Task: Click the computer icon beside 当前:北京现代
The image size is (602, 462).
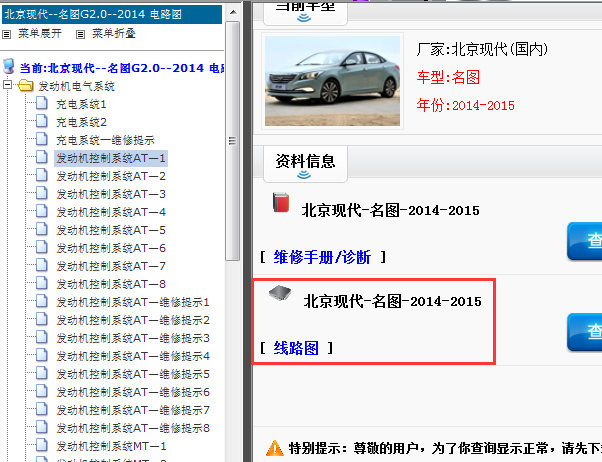Action: (8, 66)
